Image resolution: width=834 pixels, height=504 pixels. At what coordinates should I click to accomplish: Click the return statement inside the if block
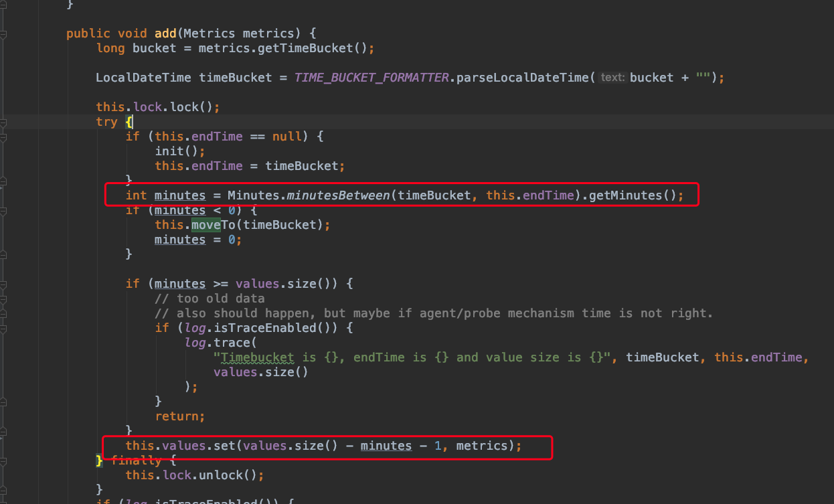pyautogui.click(x=179, y=416)
